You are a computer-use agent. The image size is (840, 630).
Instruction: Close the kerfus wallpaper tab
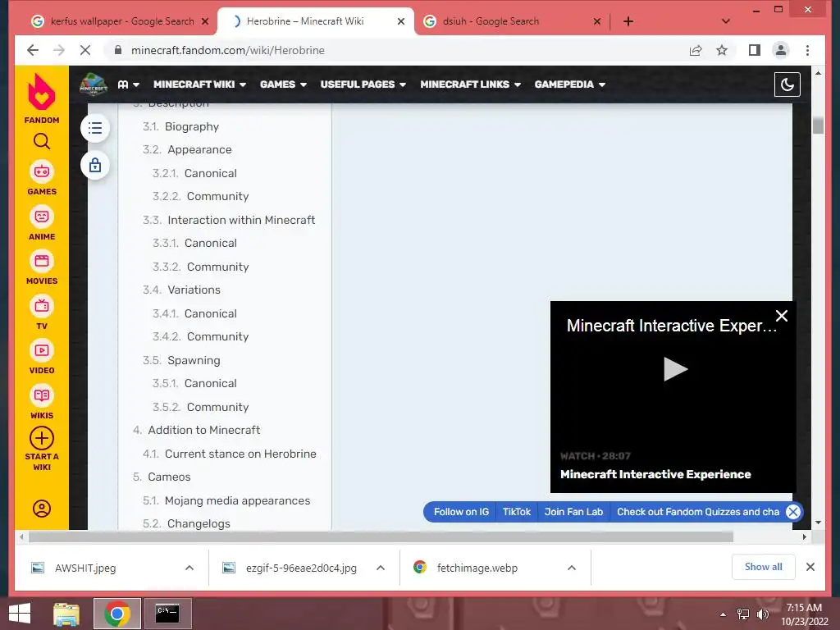(x=204, y=21)
